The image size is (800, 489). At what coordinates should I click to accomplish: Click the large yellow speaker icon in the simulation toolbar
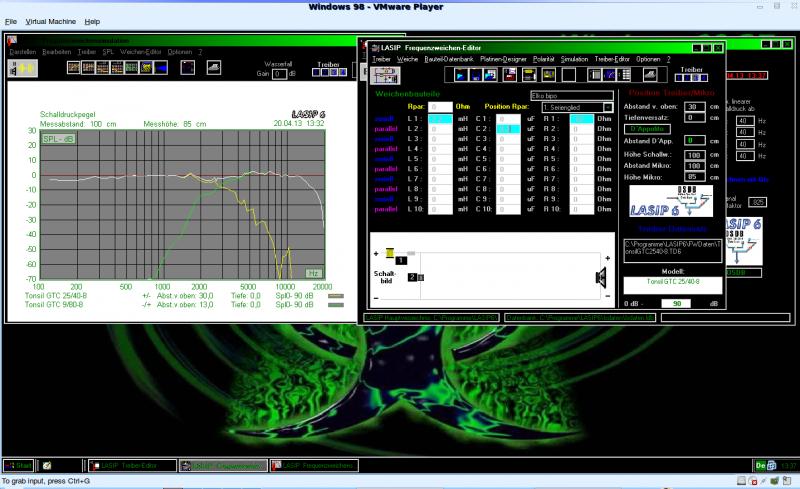coord(23,68)
